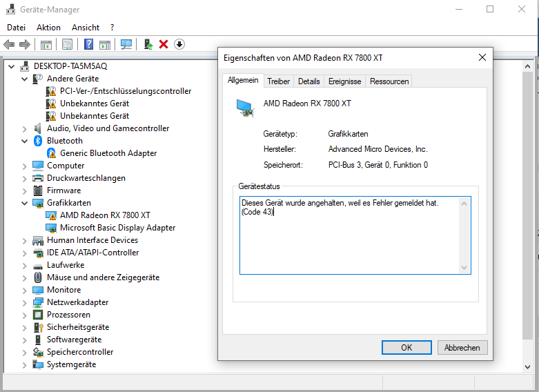
Task: Click the Bluetooth category icon
Action: coord(38,141)
